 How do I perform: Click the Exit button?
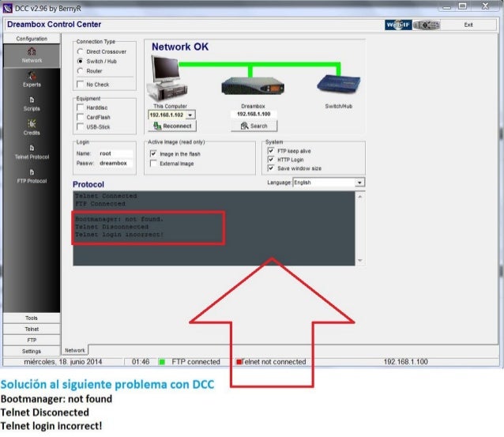point(468,24)
